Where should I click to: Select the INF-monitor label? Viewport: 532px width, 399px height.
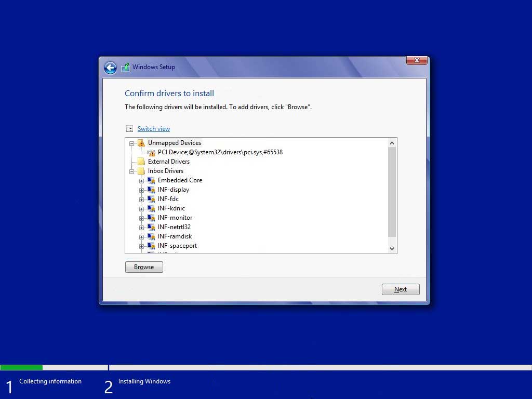175,218
